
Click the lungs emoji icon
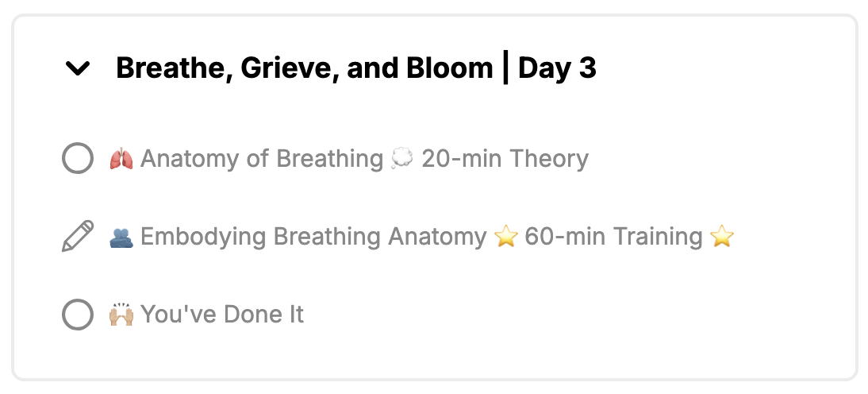pyautogui.click(x=121, y=159)
